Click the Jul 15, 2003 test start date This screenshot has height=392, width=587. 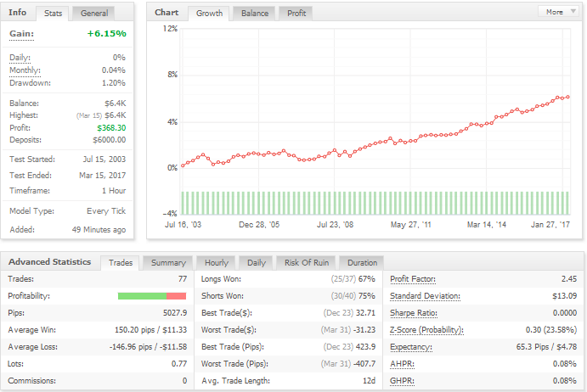[x=104, y=160]
